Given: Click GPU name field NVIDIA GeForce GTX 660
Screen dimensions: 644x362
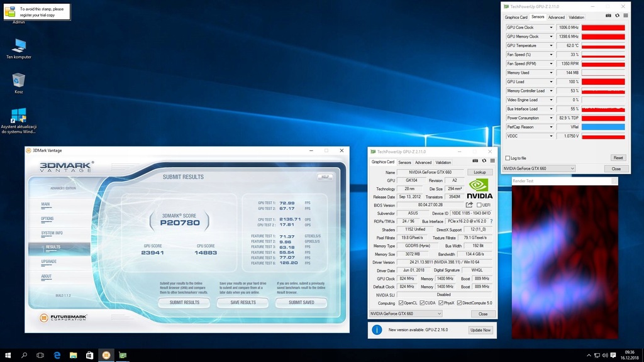Looking at the screenshot, I should click(x=430, y=172).
